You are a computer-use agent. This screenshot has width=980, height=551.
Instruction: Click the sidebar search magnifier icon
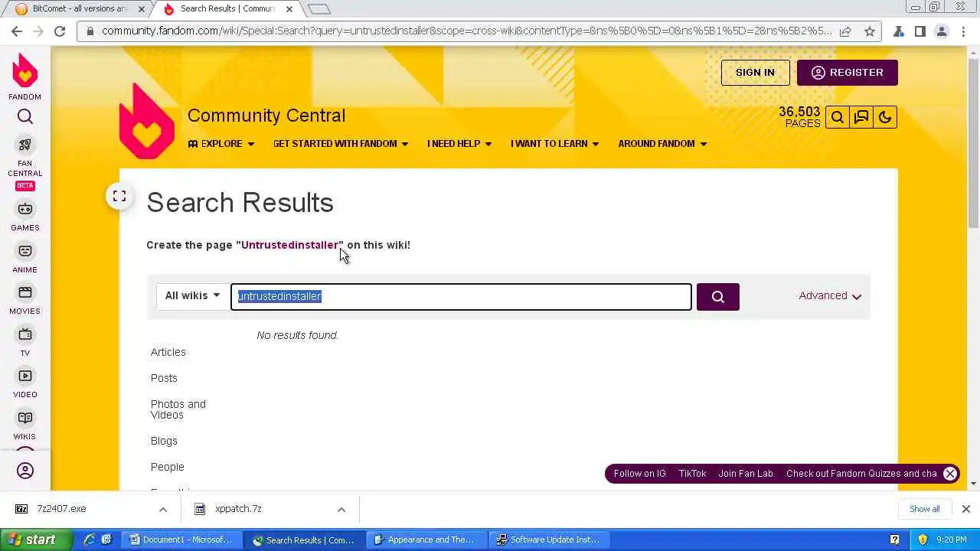click(x=25, y=117)
